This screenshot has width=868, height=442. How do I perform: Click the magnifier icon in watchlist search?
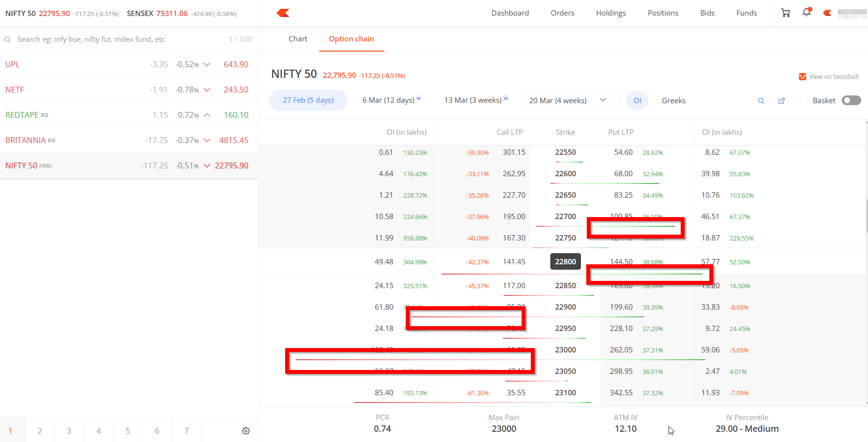[7, 39]
